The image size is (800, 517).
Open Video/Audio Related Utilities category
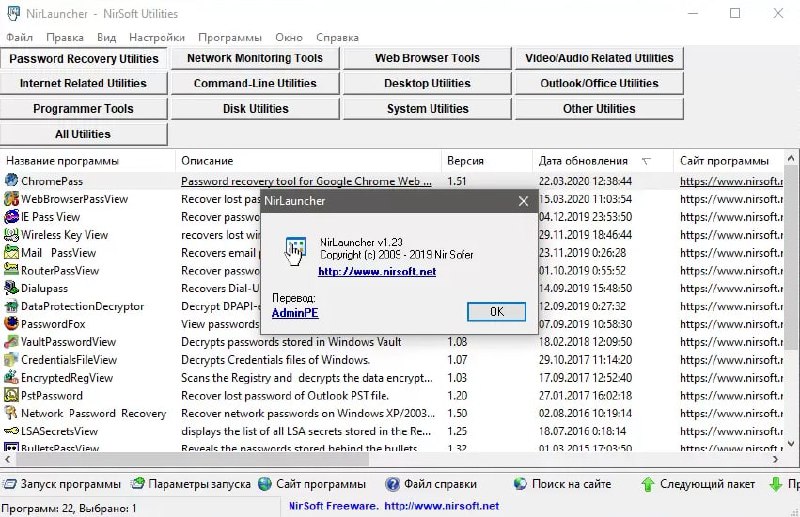click(x=599, y=58)
